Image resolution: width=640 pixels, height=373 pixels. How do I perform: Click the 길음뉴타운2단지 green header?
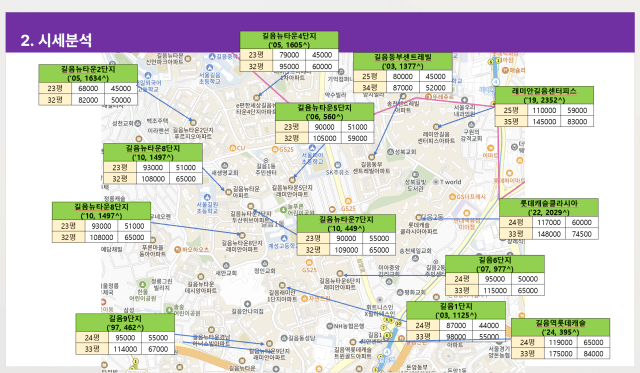point(88,73)
